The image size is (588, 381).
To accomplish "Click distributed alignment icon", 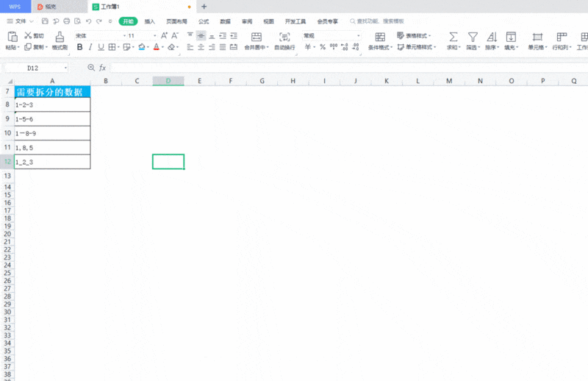I will click(234, 47).
